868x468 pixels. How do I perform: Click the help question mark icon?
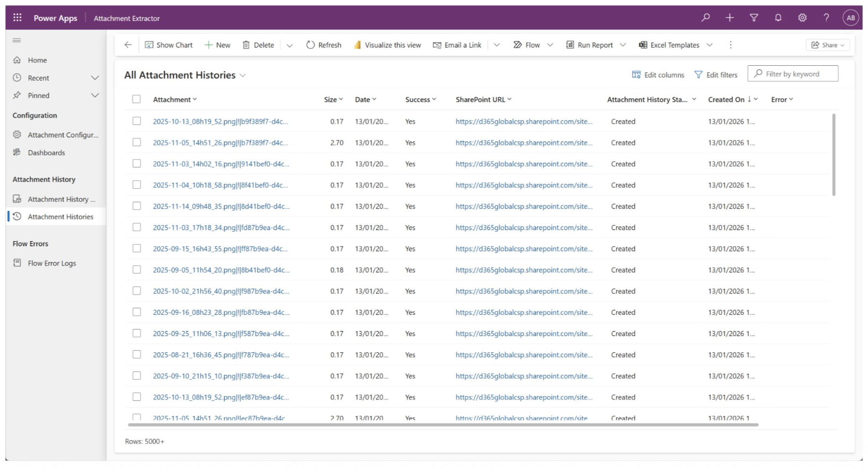(826, 18)
